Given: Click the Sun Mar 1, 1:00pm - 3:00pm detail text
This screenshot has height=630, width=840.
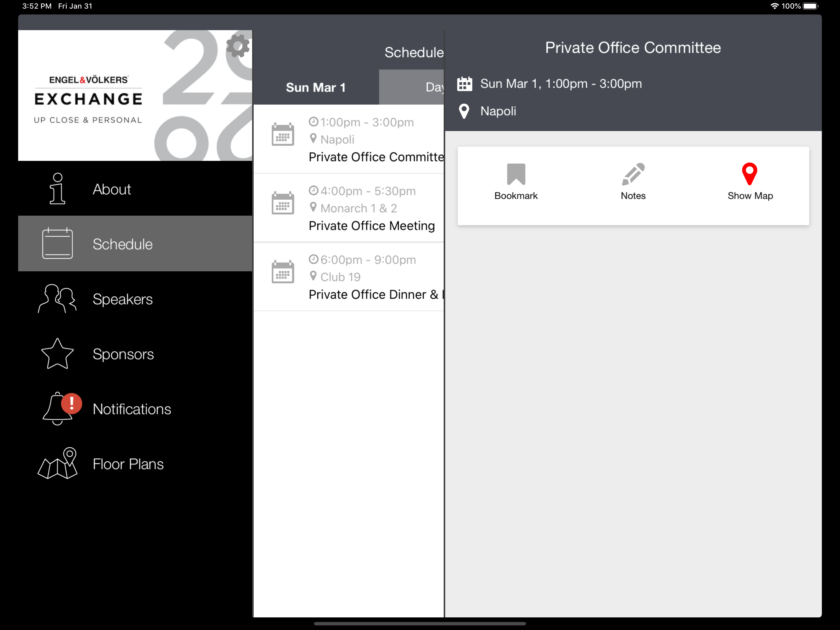Looking at the screenshot, I should [561, 84].
